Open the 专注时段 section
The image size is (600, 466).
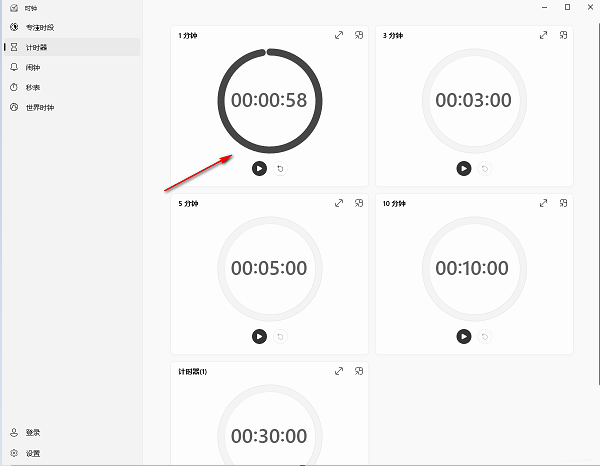(x=72, y=27)
